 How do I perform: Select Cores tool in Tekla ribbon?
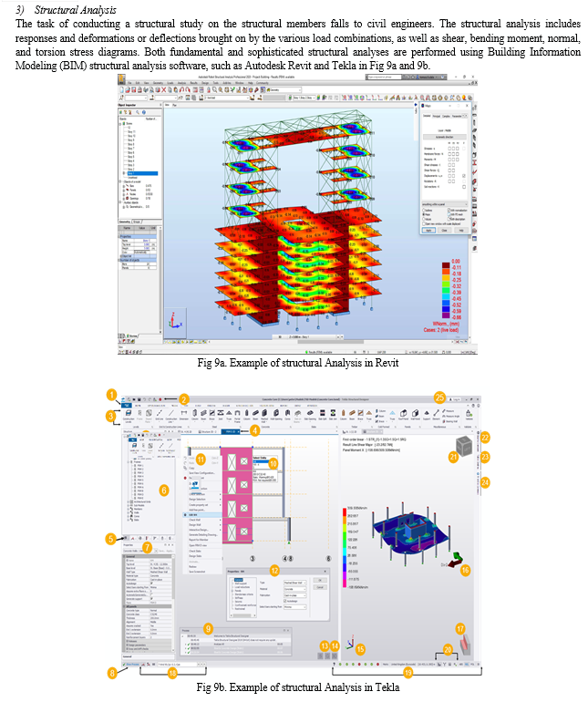tap(287, 416)
